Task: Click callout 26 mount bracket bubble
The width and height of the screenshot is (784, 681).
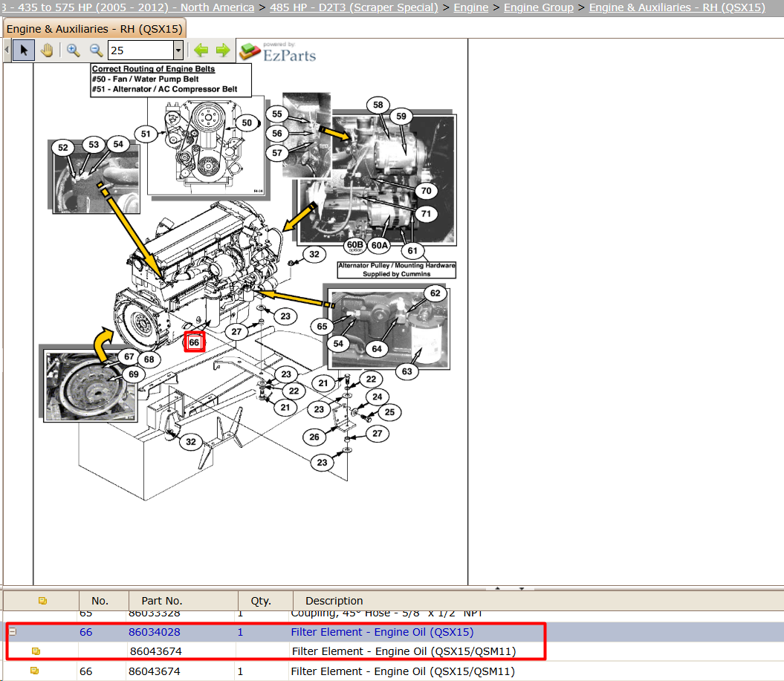Action: point(314,437)
